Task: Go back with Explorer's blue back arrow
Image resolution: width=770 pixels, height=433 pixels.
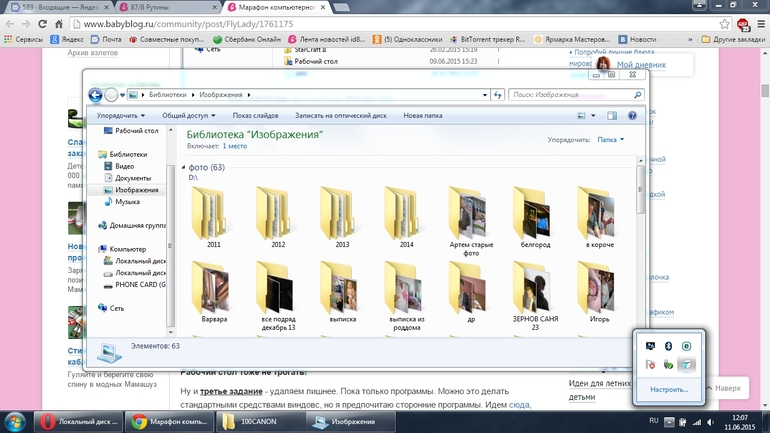Action: tap(95, 95)
